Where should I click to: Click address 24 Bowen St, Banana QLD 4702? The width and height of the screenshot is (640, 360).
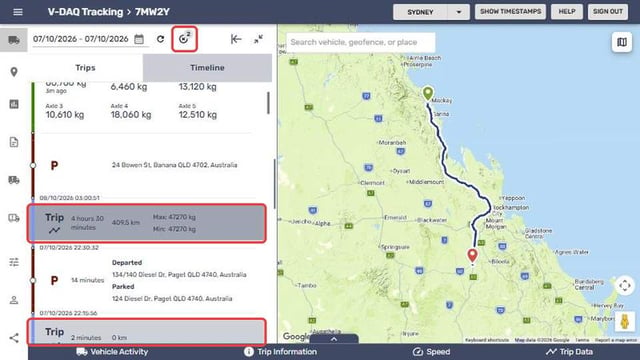(x=174, y=165)
